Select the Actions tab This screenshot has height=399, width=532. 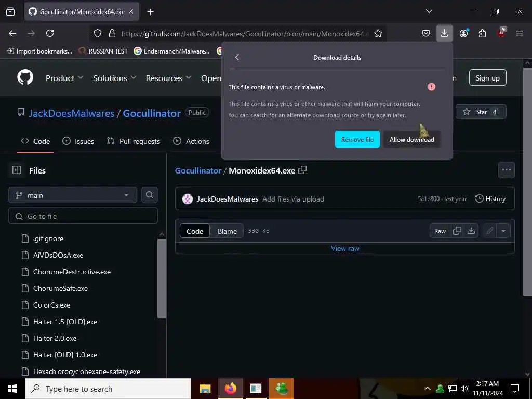tap(191, 141)
